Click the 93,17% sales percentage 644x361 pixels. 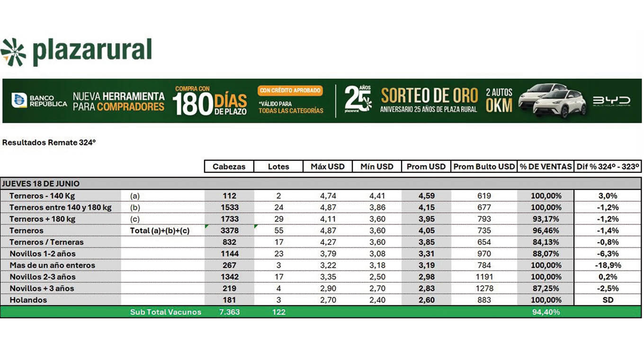point(546,219)
